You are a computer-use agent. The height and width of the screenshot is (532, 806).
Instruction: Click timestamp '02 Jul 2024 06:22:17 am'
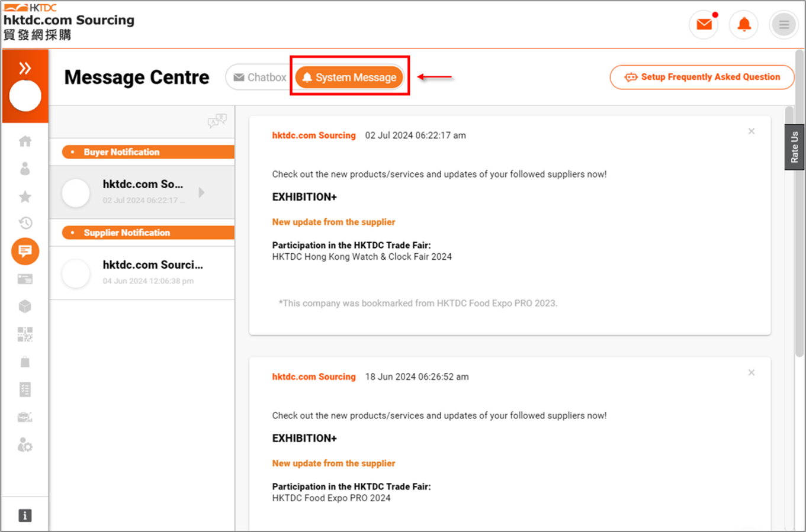[x=415, y=136]
